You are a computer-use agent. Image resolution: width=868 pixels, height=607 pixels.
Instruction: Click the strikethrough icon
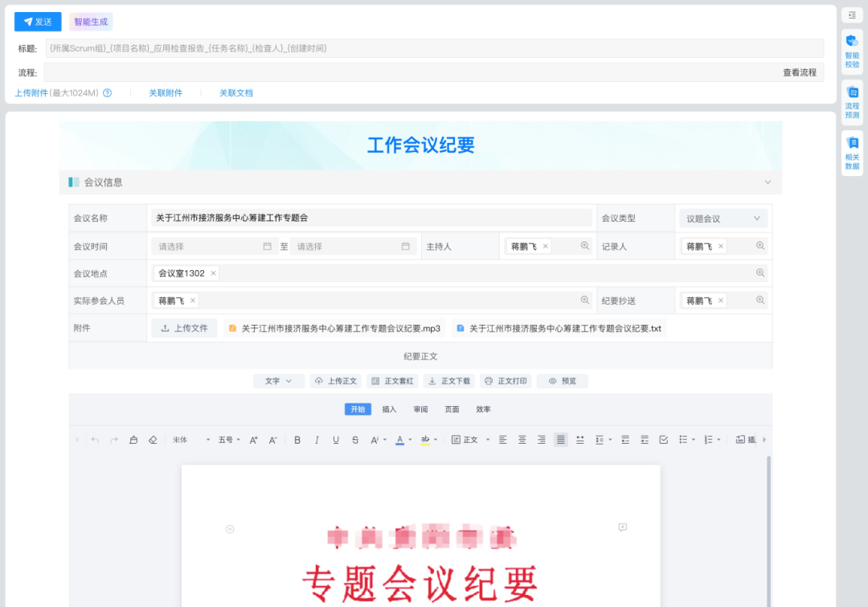pyautogui.click(x=355, y=440)
